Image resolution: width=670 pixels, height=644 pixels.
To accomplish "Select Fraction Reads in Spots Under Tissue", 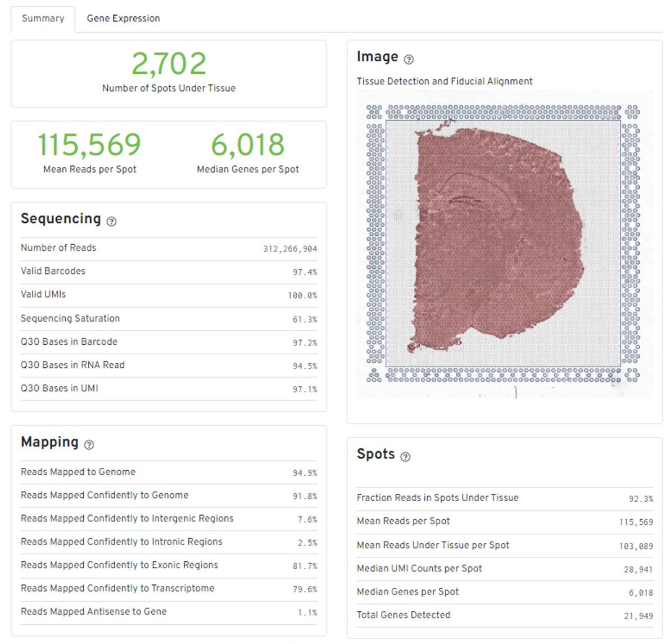I will 505,499.
